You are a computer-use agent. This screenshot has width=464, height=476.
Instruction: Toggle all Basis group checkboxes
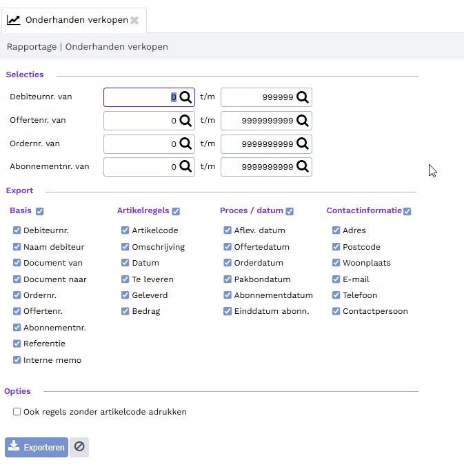(x=40, y=211)
